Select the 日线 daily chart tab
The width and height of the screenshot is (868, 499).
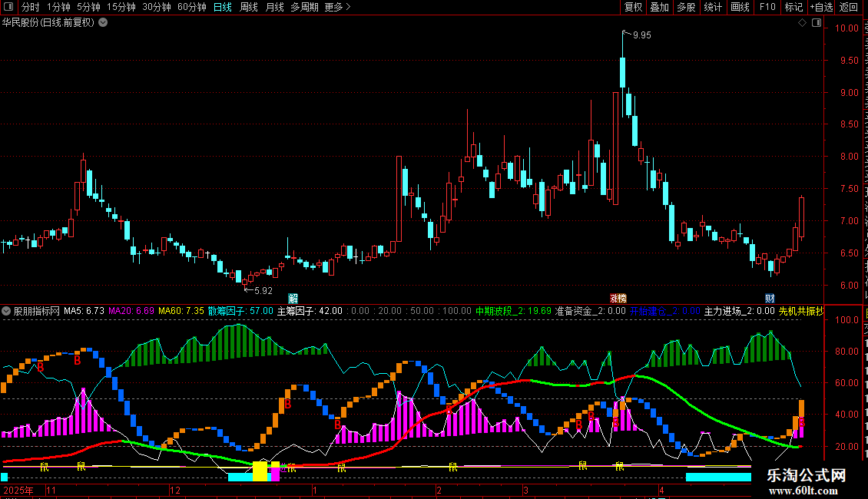click(x=223, y=7)
